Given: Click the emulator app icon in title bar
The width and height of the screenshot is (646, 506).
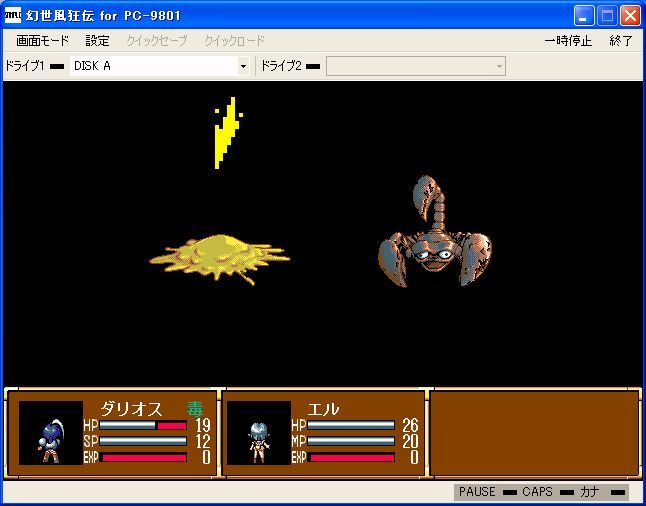Looking at the screenshot, I should point(12,16).
